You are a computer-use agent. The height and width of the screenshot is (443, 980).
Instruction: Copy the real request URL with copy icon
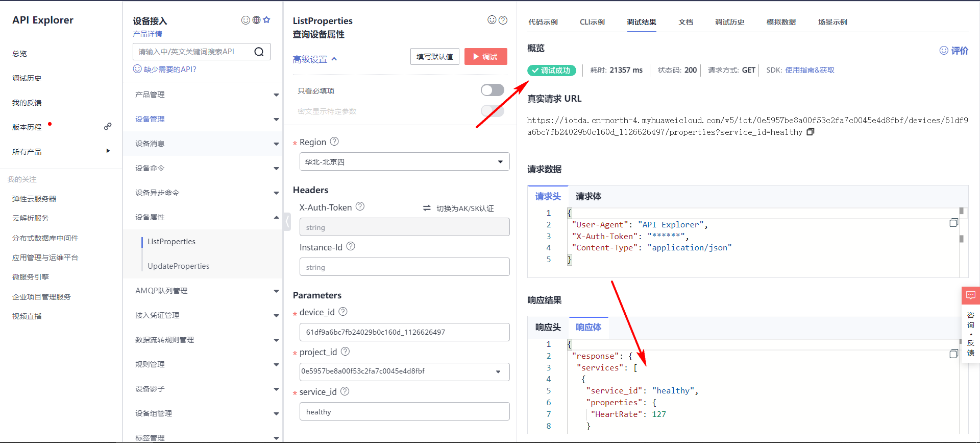810,132
